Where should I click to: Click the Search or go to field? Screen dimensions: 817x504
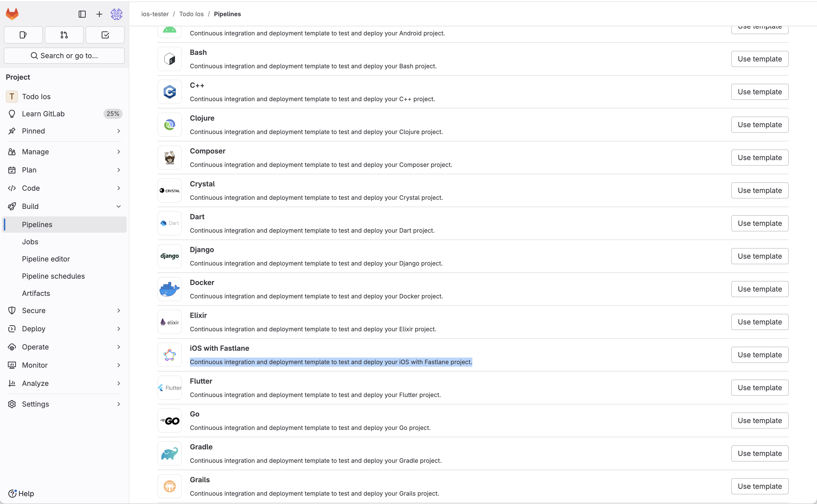point(64,56)
